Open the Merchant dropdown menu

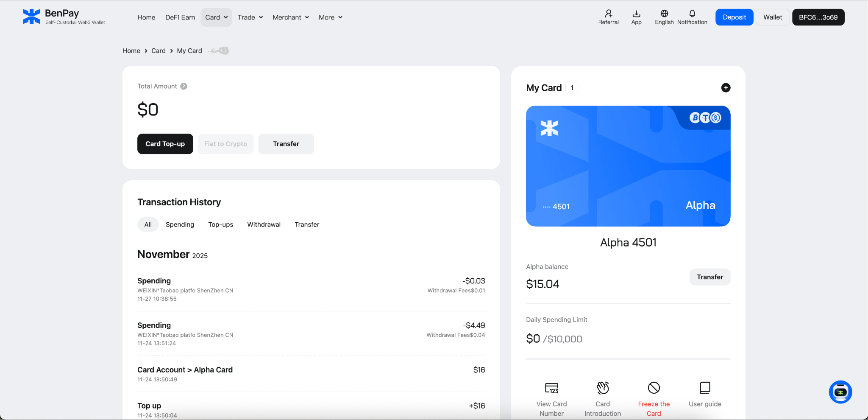[x=290, y=17]
